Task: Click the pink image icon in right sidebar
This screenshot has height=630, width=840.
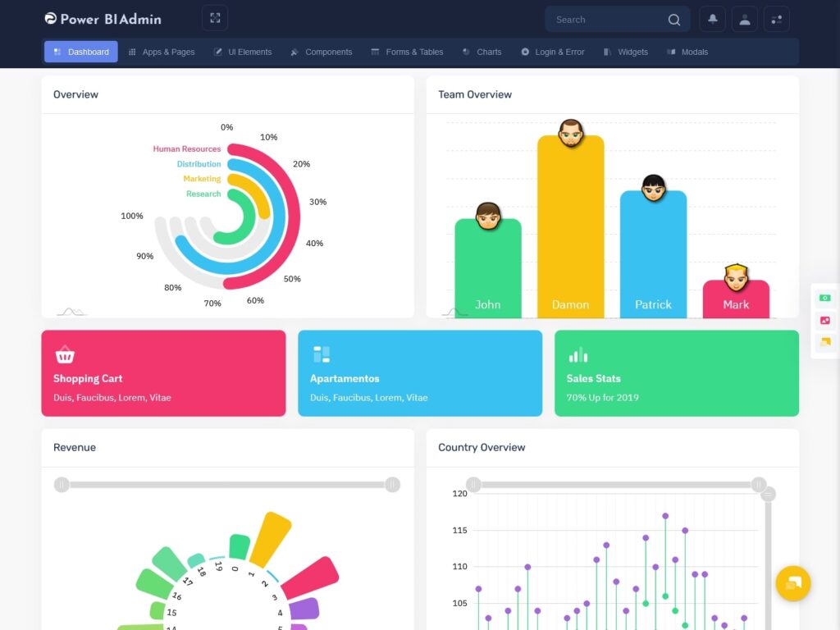Action: pyautogui.click(x=825, y=321)
